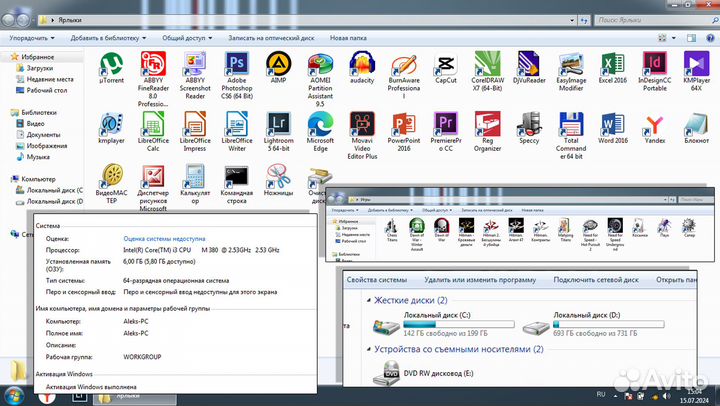Open ABBYY Screenshot Reader icon
This screenshot has height=406, width=720.
(x=195, y=75)
